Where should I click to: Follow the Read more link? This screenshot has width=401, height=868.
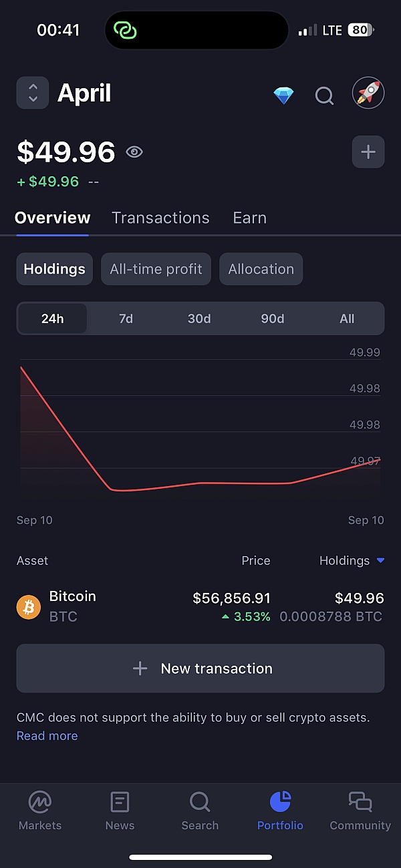pos(47,736)
